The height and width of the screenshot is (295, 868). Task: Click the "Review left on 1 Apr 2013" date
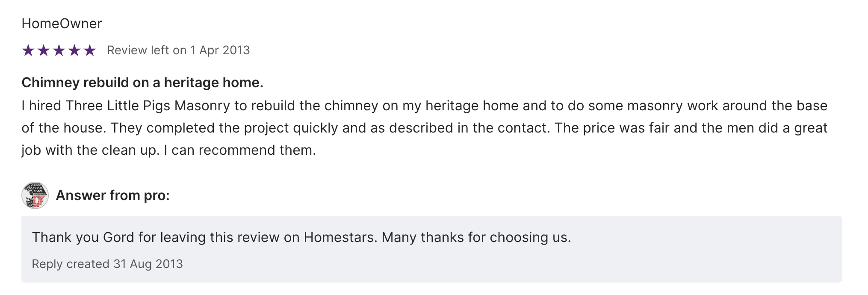click(178, 50)
